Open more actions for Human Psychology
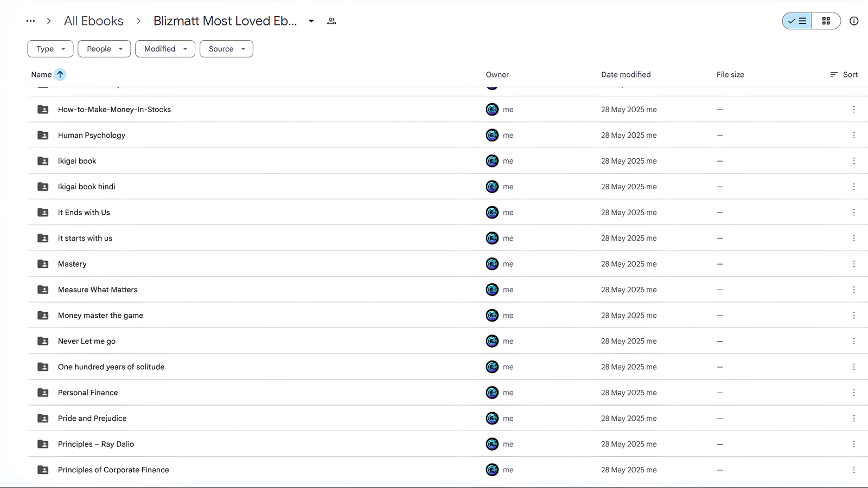This screenshot has height=488, width=868. (x=854, y=136)
